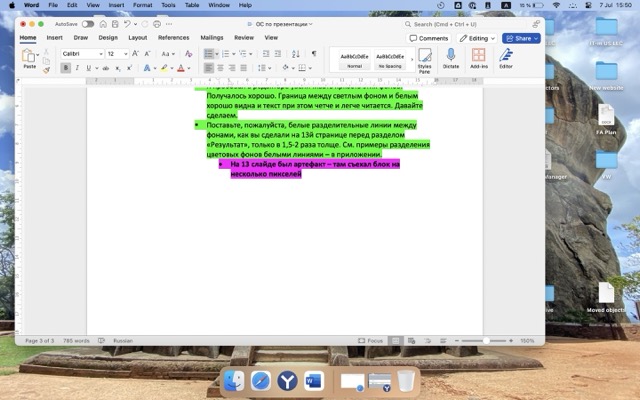Open the Styles Pane
640x400 pixels.
click(424, 59)
